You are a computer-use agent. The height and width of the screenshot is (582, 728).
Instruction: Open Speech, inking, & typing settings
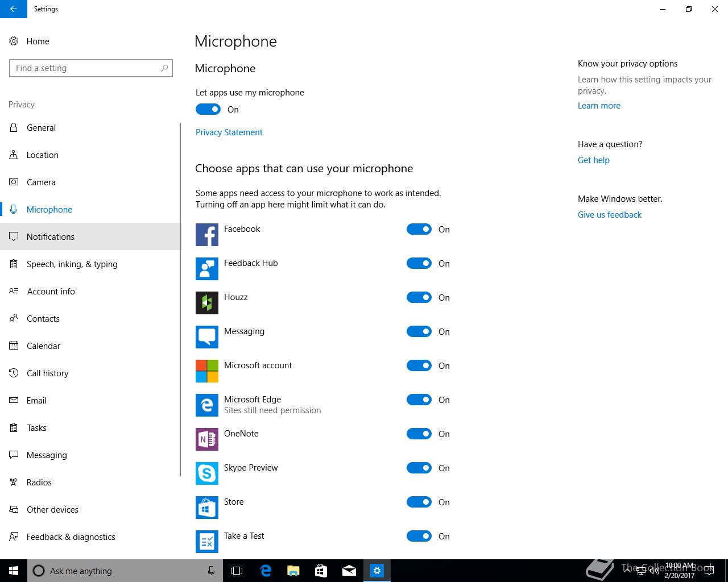pos(90,264)
